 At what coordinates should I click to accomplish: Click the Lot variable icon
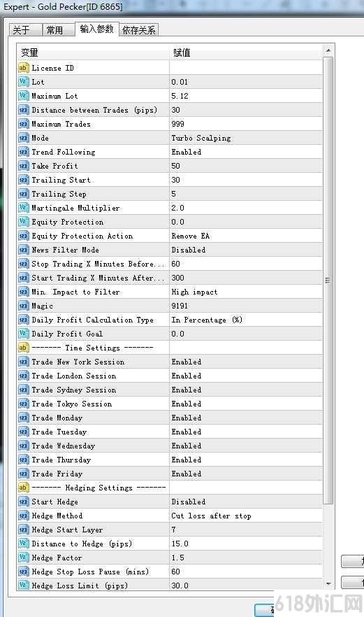[23, 82]
